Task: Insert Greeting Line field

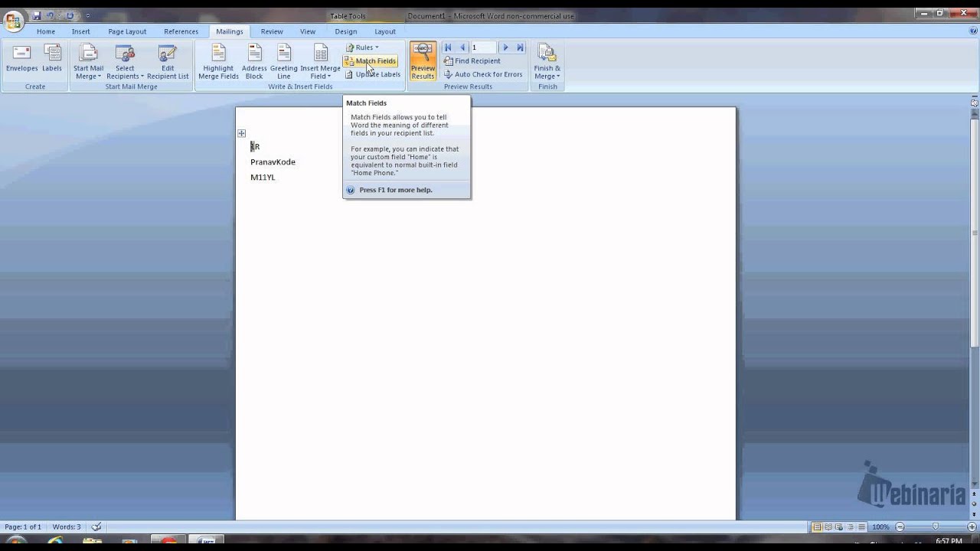Action: 283,61
